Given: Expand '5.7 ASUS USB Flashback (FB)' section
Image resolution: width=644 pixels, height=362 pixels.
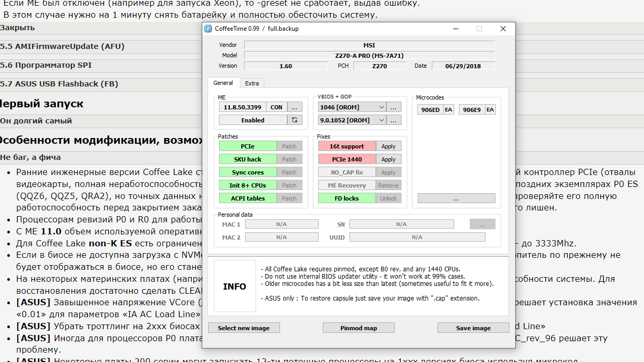Looking at the screenshot, I should click(x=59, y=84).
